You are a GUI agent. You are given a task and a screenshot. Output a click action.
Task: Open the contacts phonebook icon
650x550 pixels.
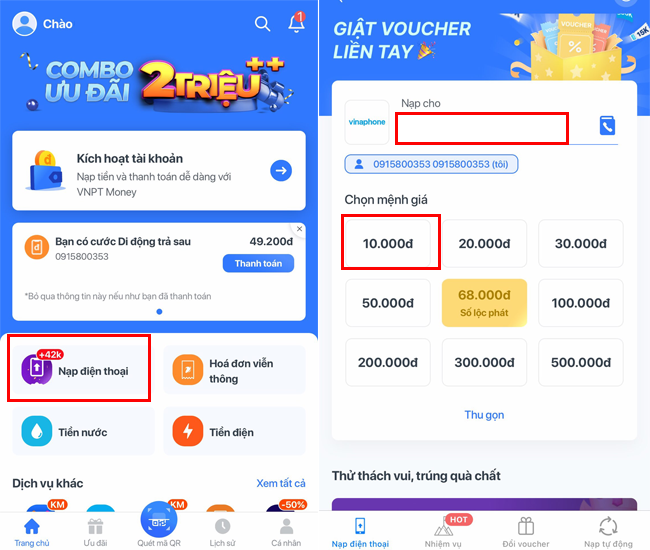[607, 126]
